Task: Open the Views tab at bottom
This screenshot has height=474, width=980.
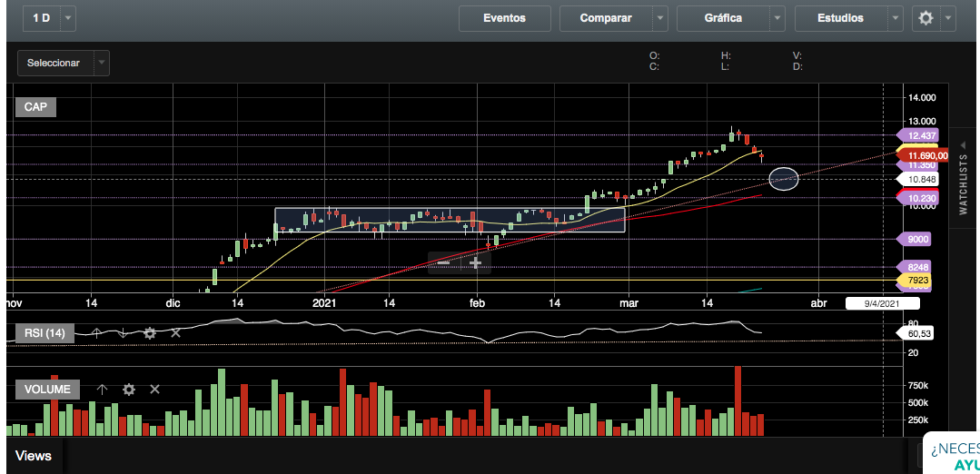Action: 34,456
